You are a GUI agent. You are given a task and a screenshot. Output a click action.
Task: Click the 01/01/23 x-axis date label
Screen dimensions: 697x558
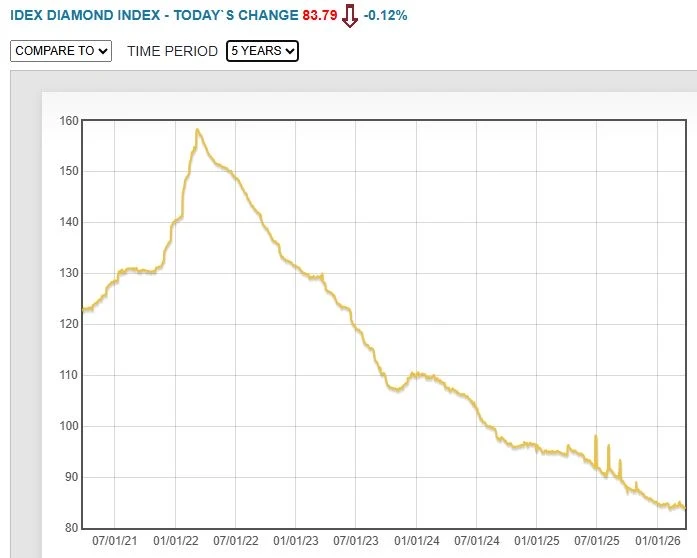tap(296, 541)
